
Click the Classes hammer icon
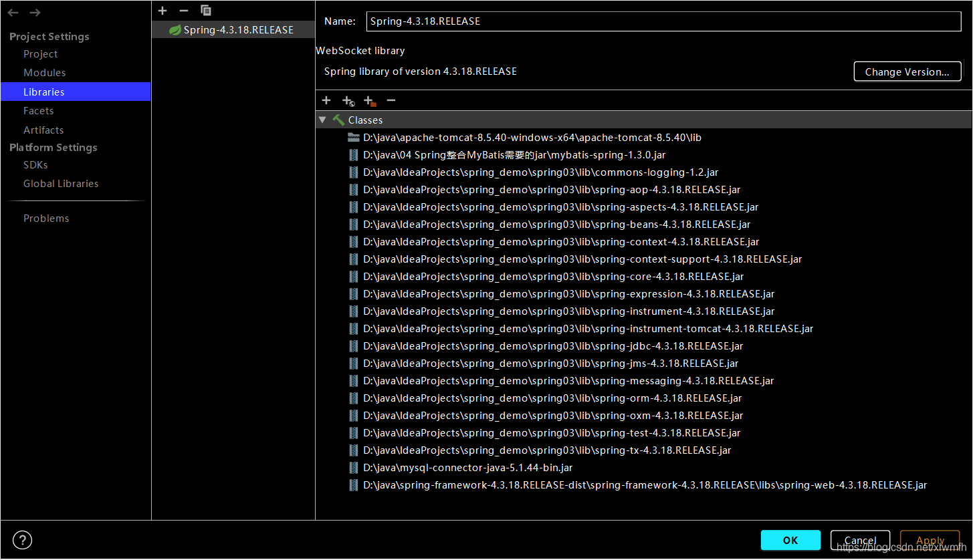[x=339, y=120]
